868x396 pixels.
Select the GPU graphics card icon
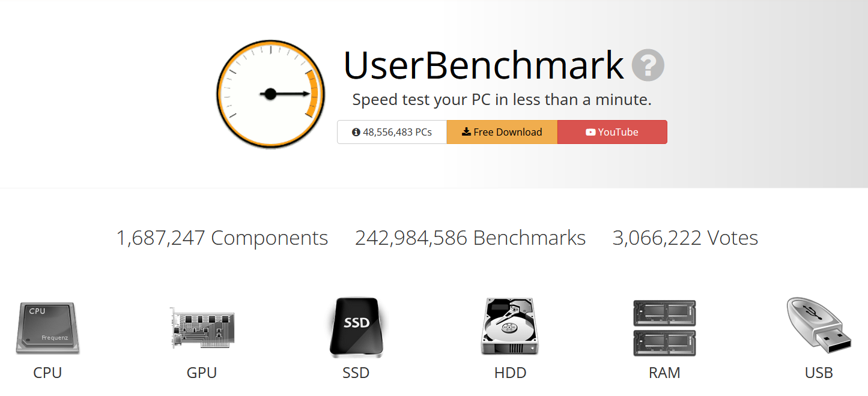202,328
